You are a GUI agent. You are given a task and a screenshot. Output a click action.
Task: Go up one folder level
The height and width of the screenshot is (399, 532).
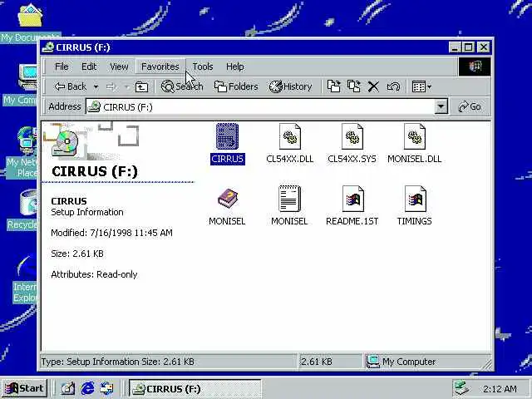click(141, 87)
